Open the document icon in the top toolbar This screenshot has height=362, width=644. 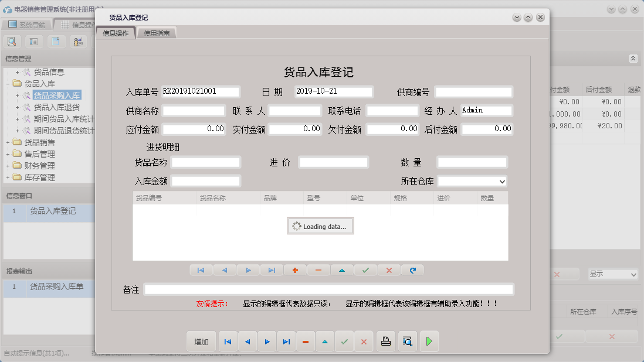coord(56,42)
